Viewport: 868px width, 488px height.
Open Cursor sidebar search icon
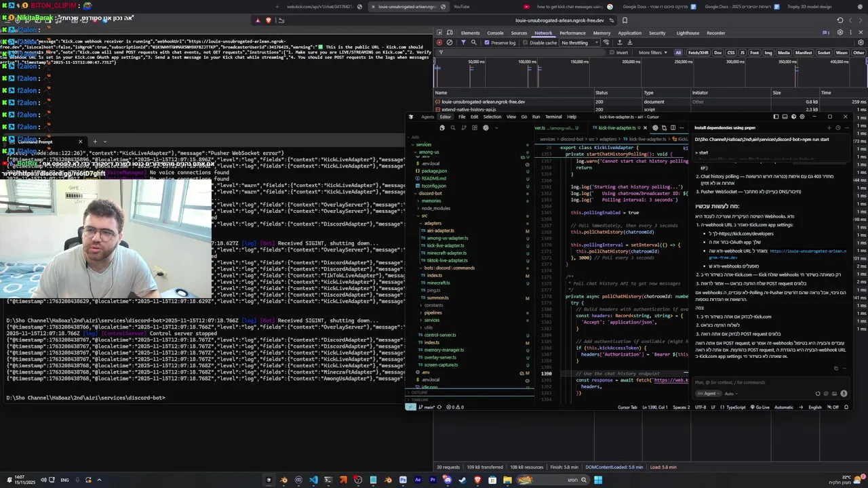pos(453,127)
